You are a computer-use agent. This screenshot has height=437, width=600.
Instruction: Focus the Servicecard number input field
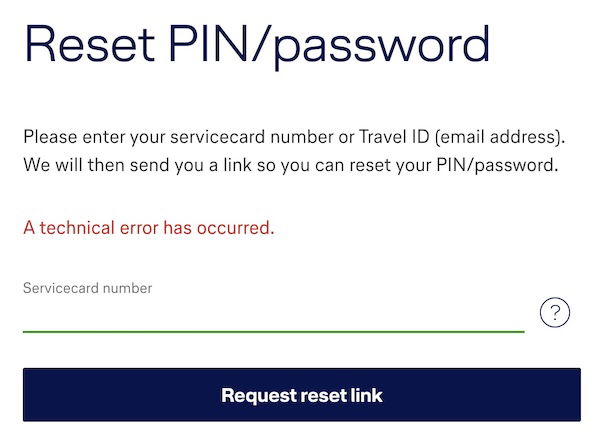[273, 314]
